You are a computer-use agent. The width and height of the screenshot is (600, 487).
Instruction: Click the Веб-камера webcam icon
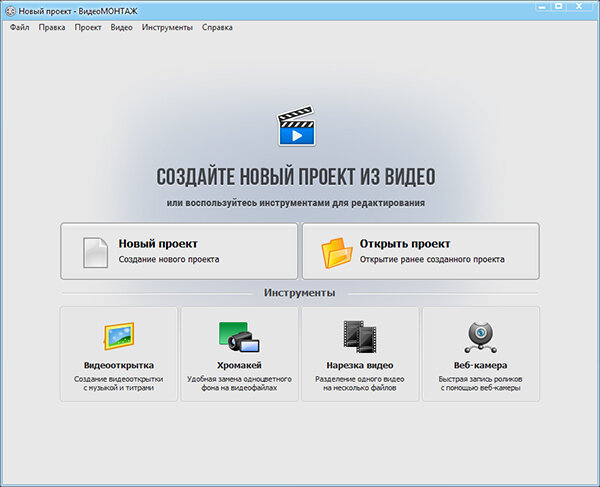coord(481,337)
